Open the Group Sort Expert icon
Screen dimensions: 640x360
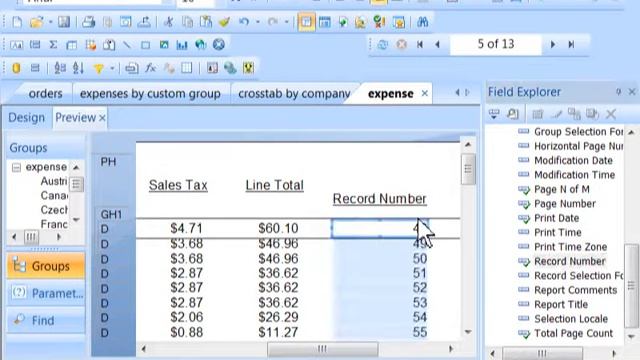pos(60,68)
